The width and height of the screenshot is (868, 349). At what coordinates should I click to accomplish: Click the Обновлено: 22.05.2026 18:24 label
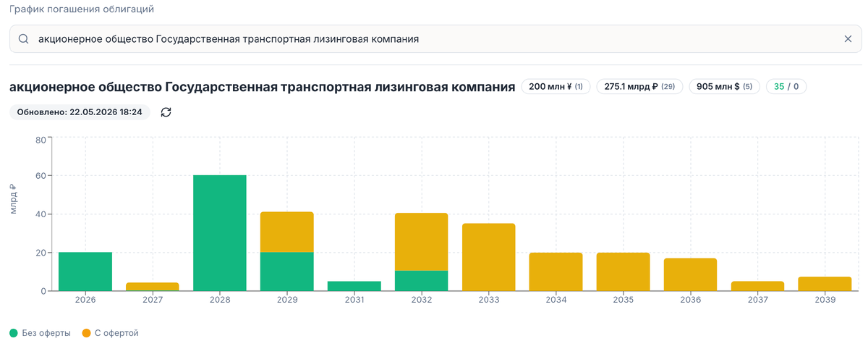point(80,112)
